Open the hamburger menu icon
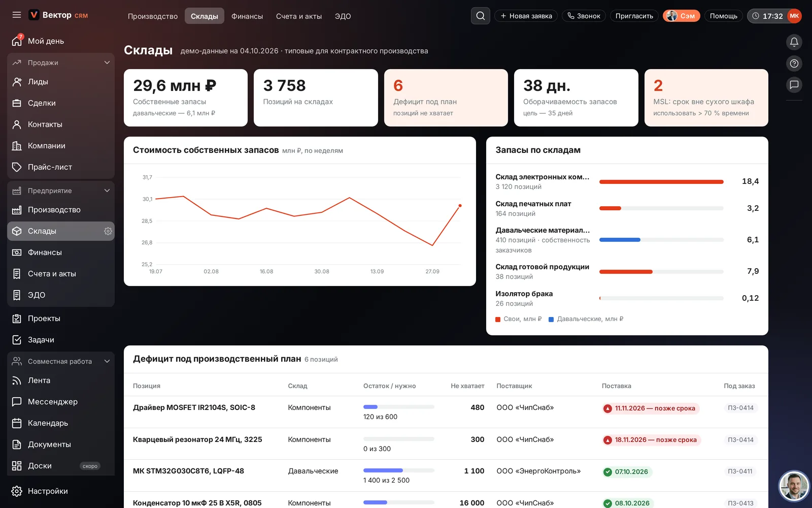The image size is (812, 508). (x=17, y=15)
